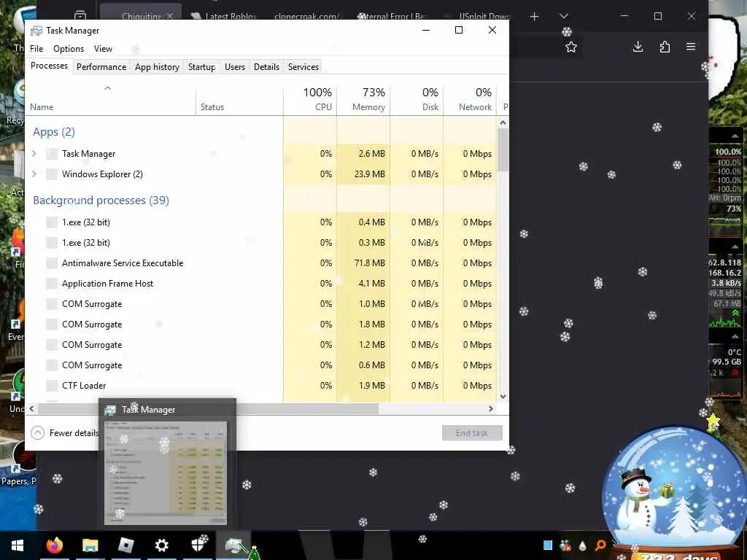
Task: Click Task Manager taskbar icon
Action: pos(233,545)
